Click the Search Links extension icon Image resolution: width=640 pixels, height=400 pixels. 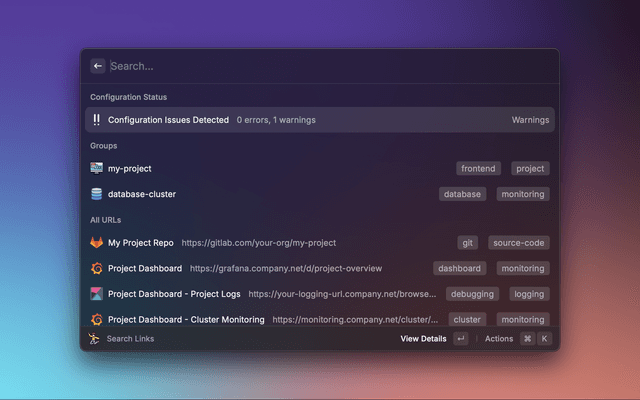tap(95, 339)
